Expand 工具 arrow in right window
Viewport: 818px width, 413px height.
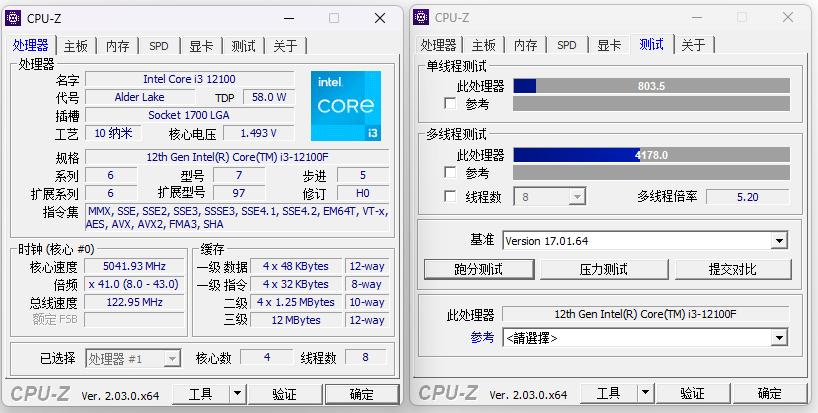[x=645, y=393]
